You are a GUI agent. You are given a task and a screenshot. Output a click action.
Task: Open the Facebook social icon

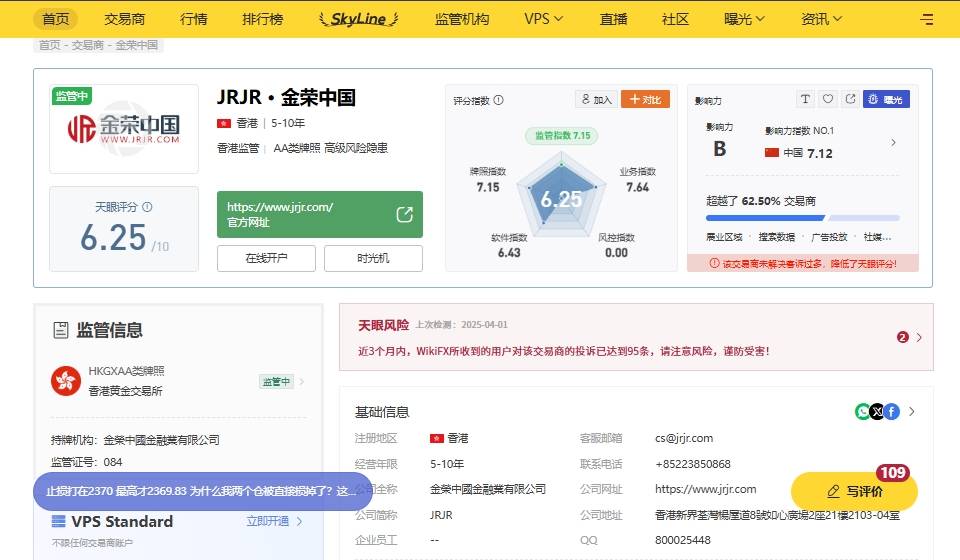[892, 412]
